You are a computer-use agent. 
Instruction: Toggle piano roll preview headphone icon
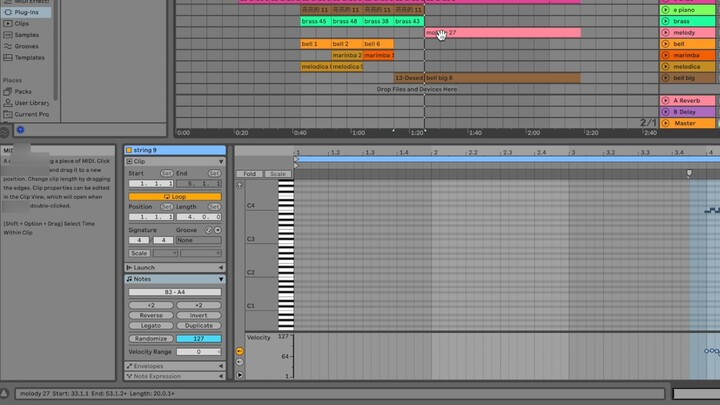240,185
